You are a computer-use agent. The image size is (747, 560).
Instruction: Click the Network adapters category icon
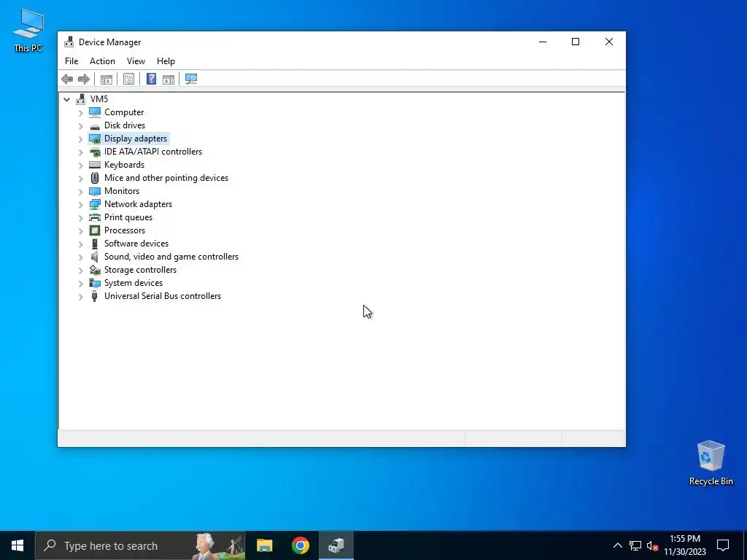(95, 204)
